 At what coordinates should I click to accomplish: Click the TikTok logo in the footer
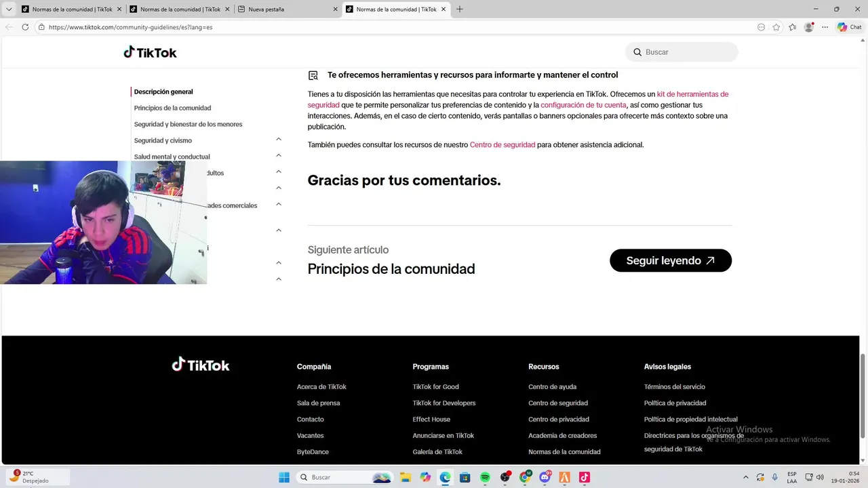click(x=201, y=365)
